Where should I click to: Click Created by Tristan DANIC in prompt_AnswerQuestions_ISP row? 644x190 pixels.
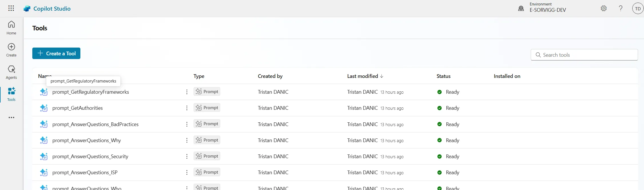tap(273, 173)
